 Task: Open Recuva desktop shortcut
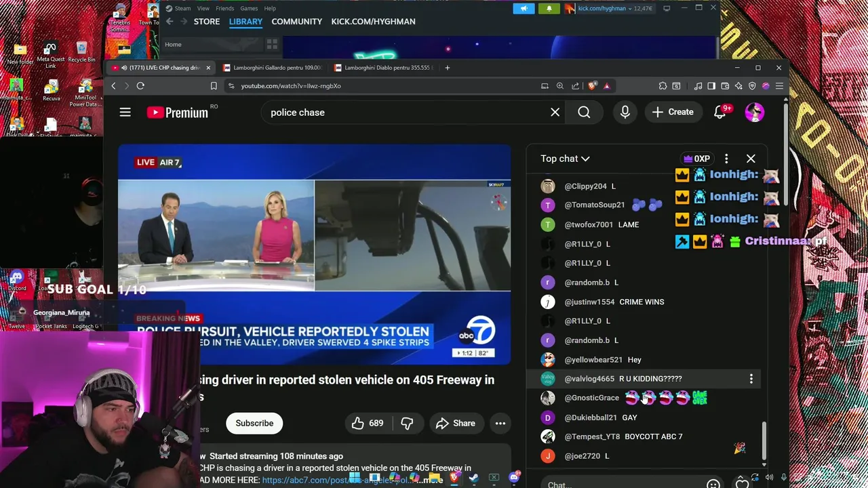(x=51, y=91)
